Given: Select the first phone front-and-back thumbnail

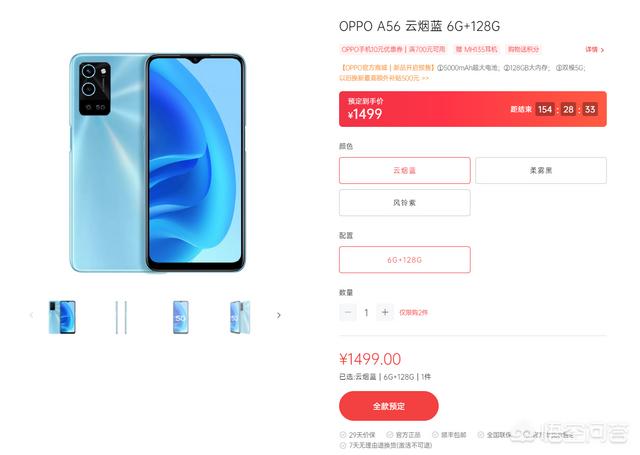Looking at the screenshot, I should [62, 317].
